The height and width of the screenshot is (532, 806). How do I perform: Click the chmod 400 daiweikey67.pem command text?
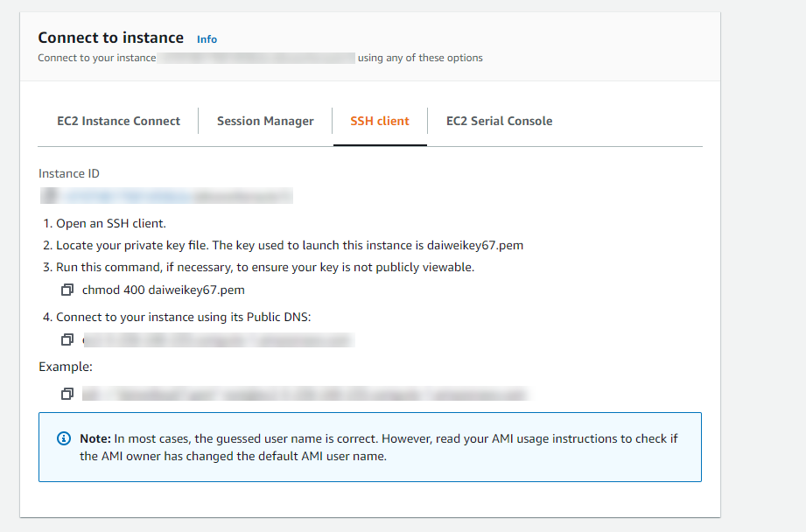164,290
